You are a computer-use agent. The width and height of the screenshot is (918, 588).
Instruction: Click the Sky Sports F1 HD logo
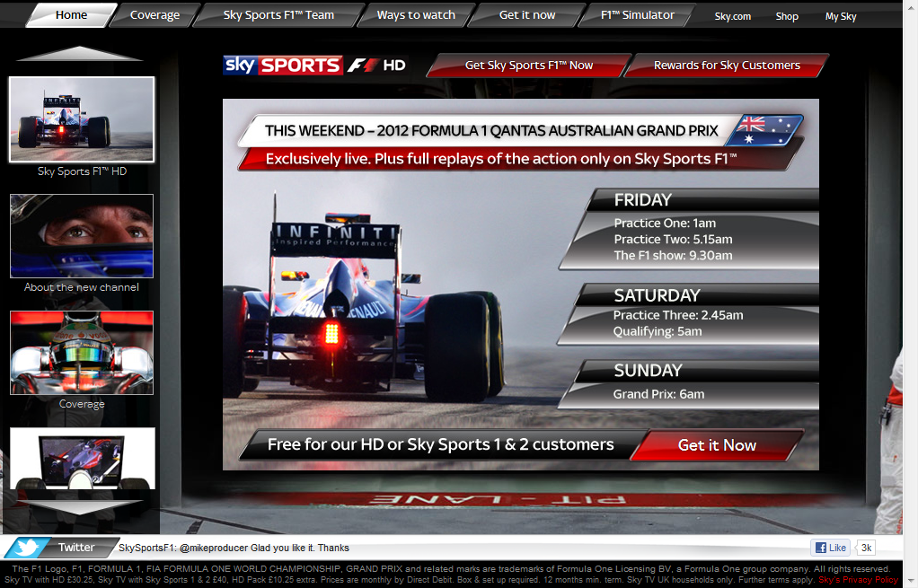314,65
